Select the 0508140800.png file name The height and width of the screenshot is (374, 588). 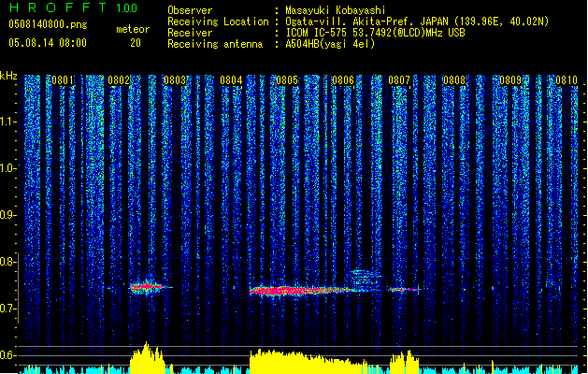point(48,24)
